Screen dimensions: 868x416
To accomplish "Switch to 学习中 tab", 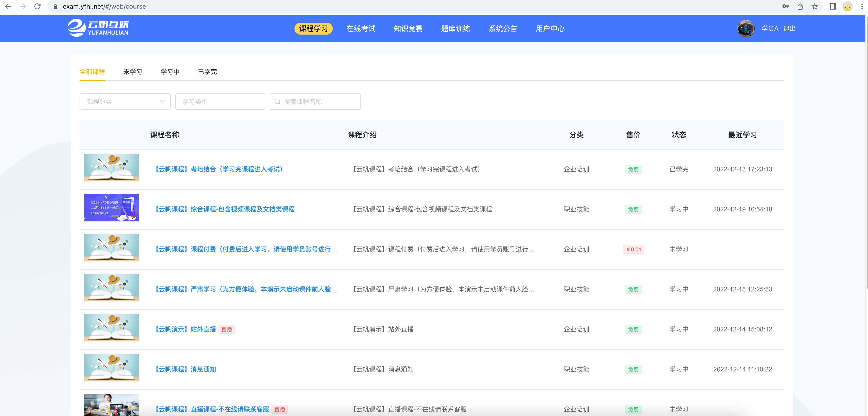I will (170, 72).
